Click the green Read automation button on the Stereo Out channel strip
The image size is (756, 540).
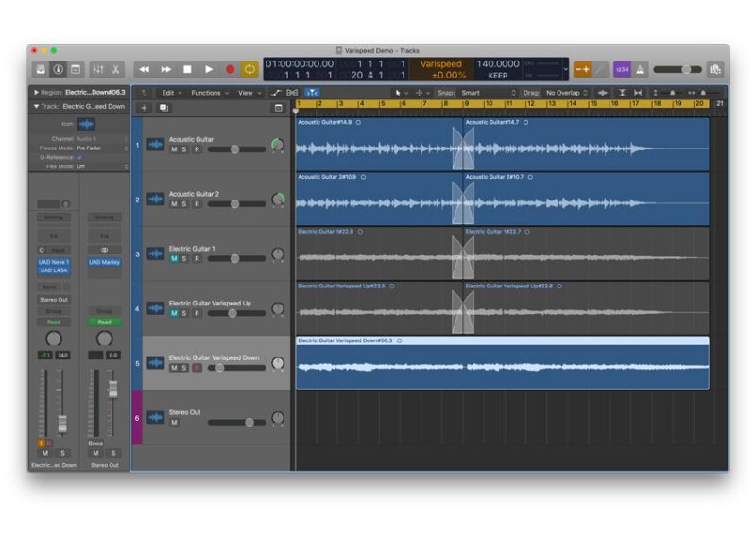(x=105, y=322)
